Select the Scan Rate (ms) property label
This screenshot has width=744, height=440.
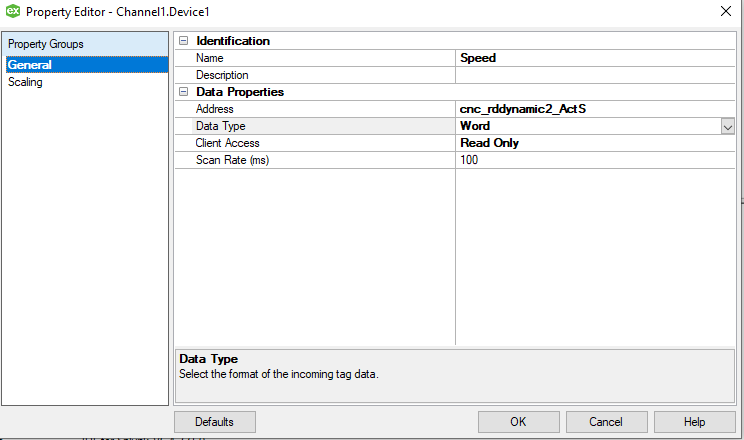[x=232, y=160]
